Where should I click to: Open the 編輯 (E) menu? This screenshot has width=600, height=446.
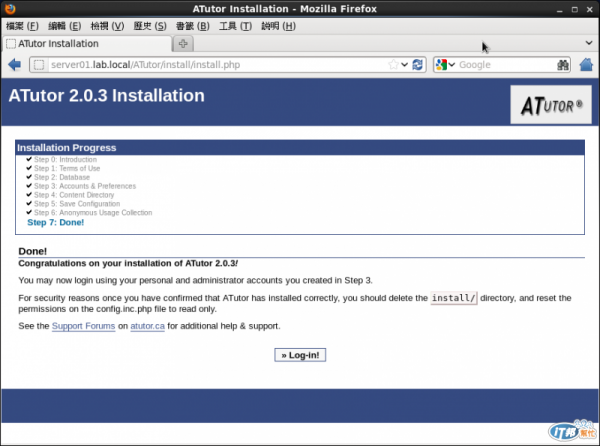point(65,26)
